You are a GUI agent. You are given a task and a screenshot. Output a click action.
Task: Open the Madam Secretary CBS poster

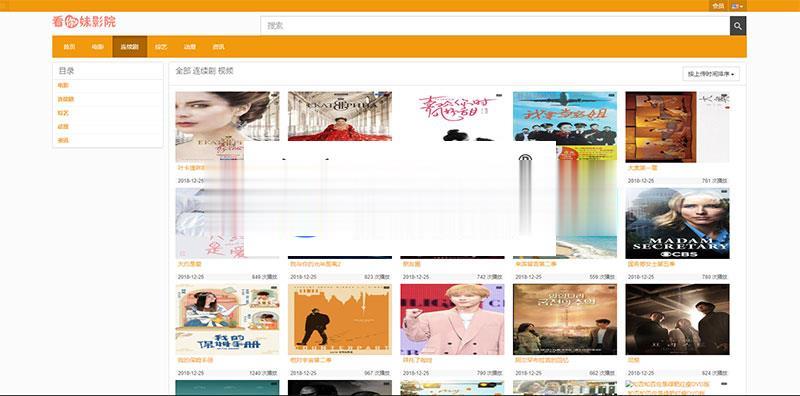click(x=677, y=223)
